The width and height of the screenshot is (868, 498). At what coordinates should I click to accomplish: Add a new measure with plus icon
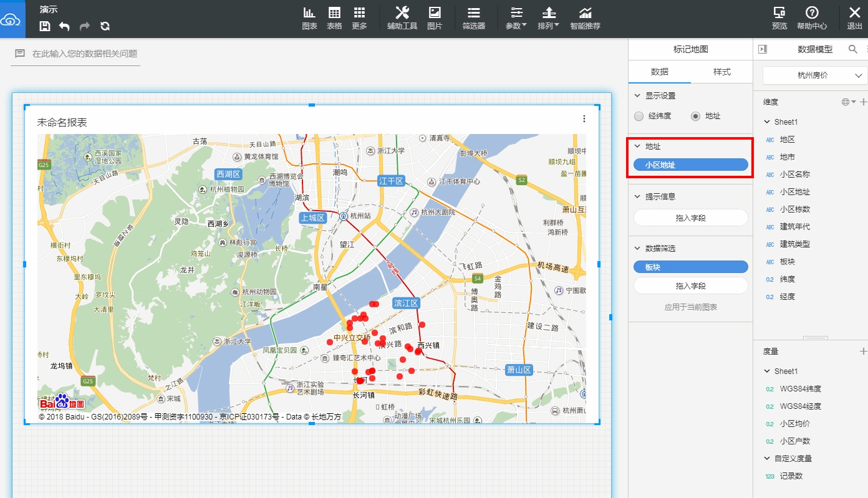[864, 352]
